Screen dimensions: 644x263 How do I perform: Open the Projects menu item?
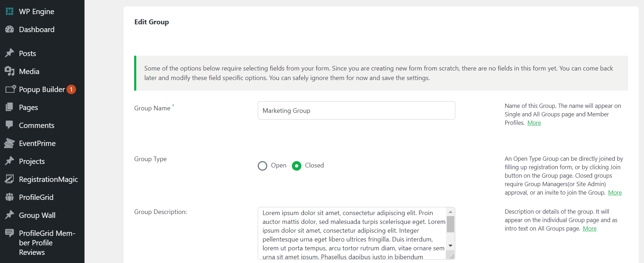32,161
